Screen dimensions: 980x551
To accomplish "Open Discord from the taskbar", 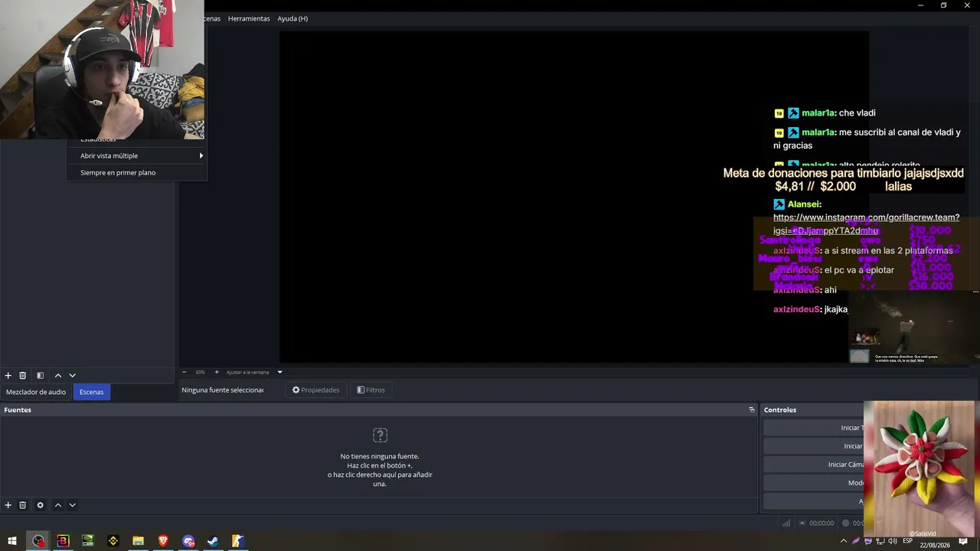I will coord(188,541).
